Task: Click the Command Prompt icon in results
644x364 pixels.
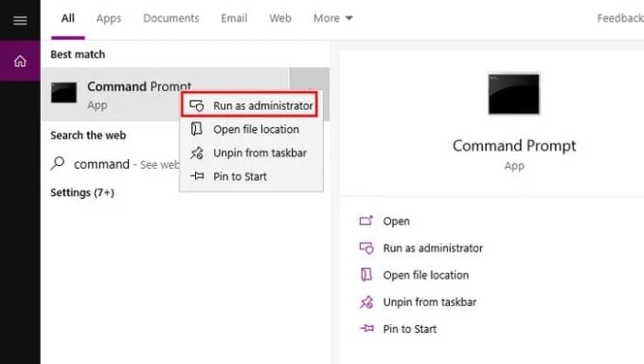Action: [63, 93]
